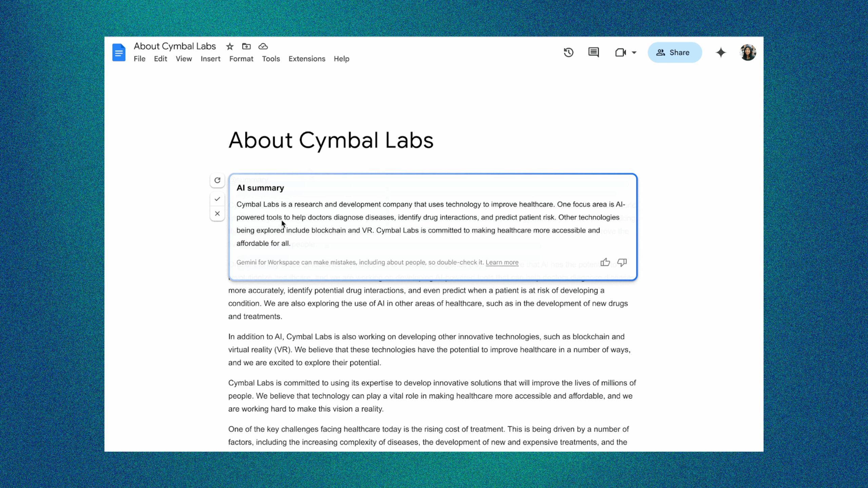Screen dimensions: 868x488
Task: Open the File menu
Action: point(139,58)
